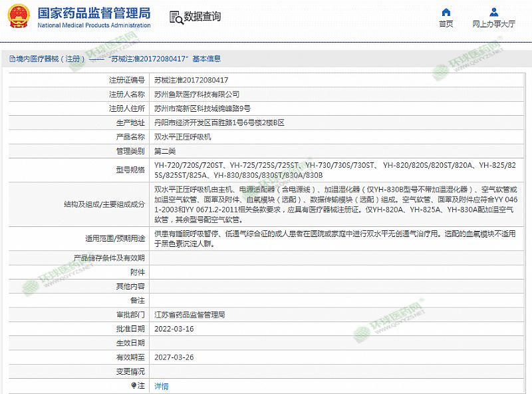Click the bulb icon beside 注
This screenshot has height=394, width=532.
pos(134,385)
